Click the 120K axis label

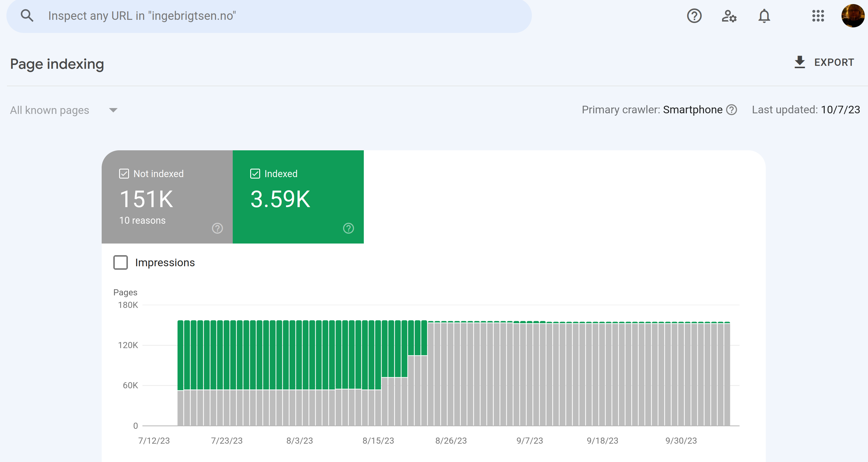128,345
